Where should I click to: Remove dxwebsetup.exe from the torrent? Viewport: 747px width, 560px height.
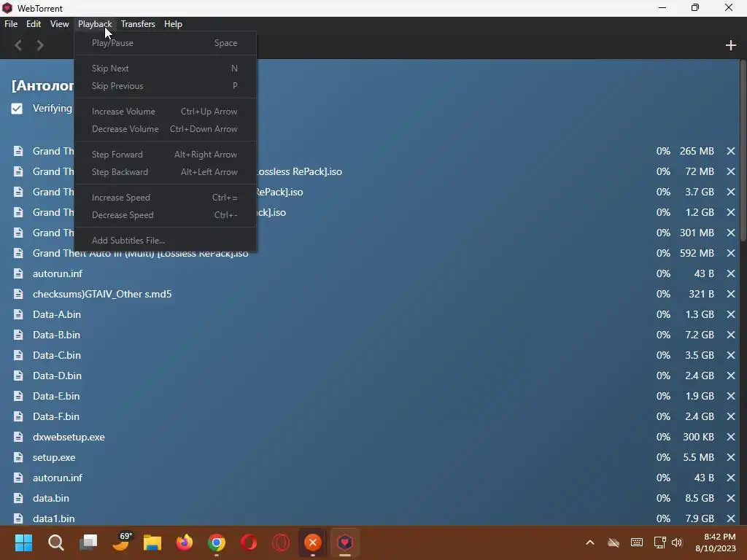click(731, 437)
